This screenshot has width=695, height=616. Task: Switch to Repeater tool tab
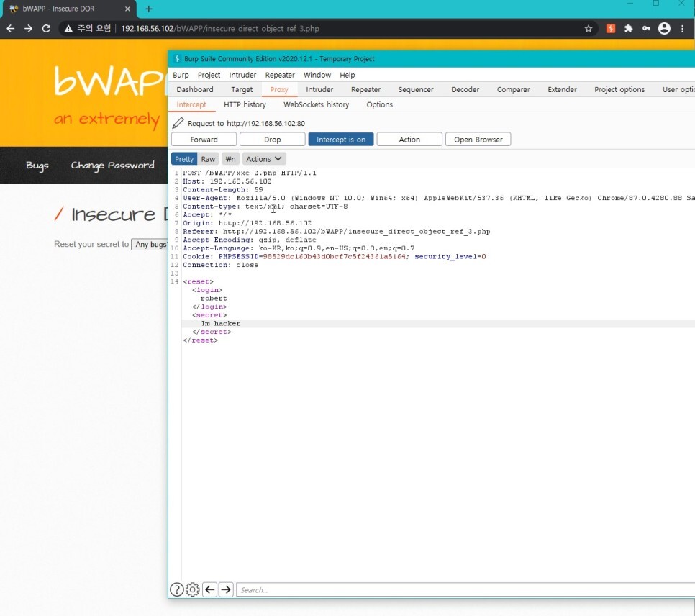pos(365,89)
